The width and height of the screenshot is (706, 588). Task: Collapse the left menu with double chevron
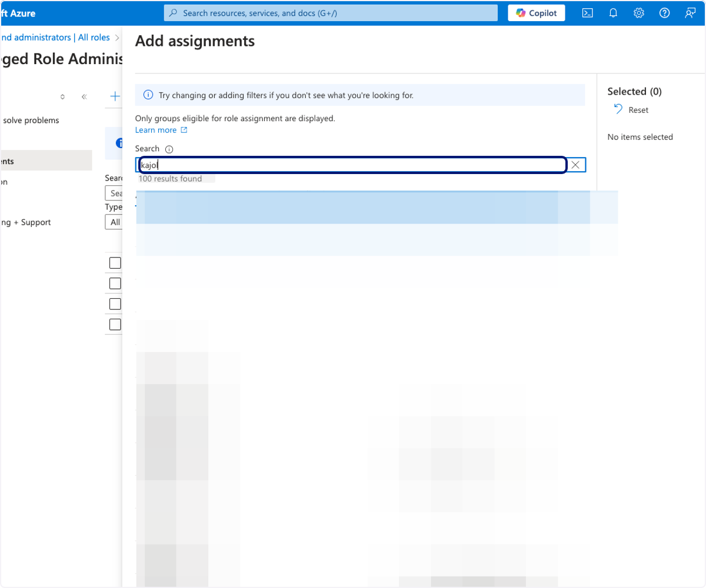coord(84,96)
